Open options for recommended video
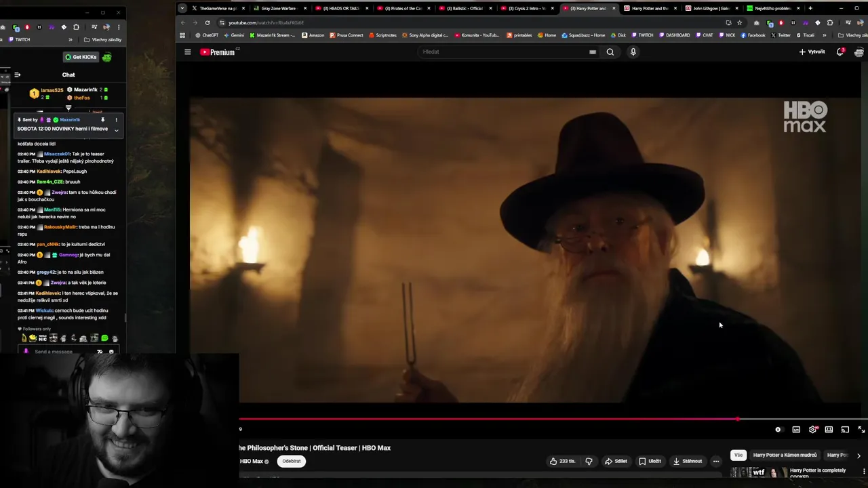The height and width of the screenshot is (488, 868). tap(864, 471)
